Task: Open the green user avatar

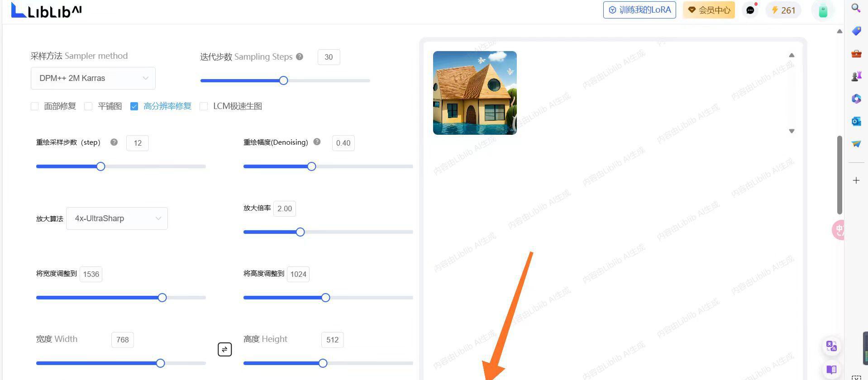Action: (x=823, y=10)
